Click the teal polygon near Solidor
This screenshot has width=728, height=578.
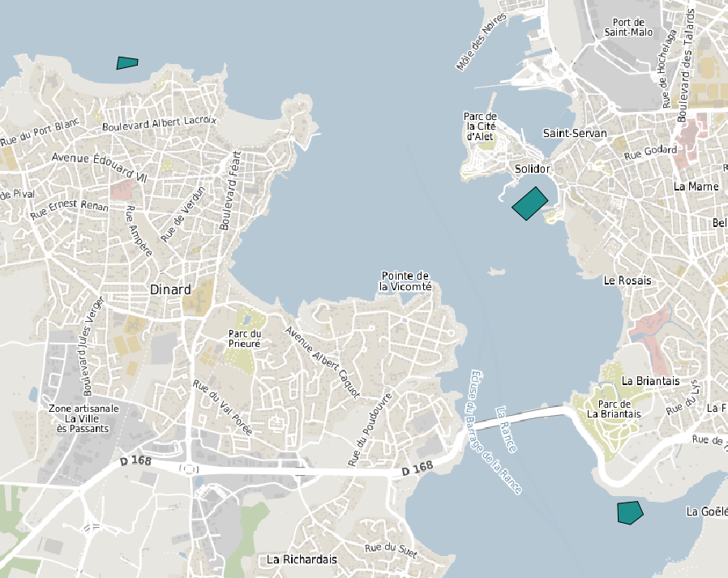click(x=531, y=203)
